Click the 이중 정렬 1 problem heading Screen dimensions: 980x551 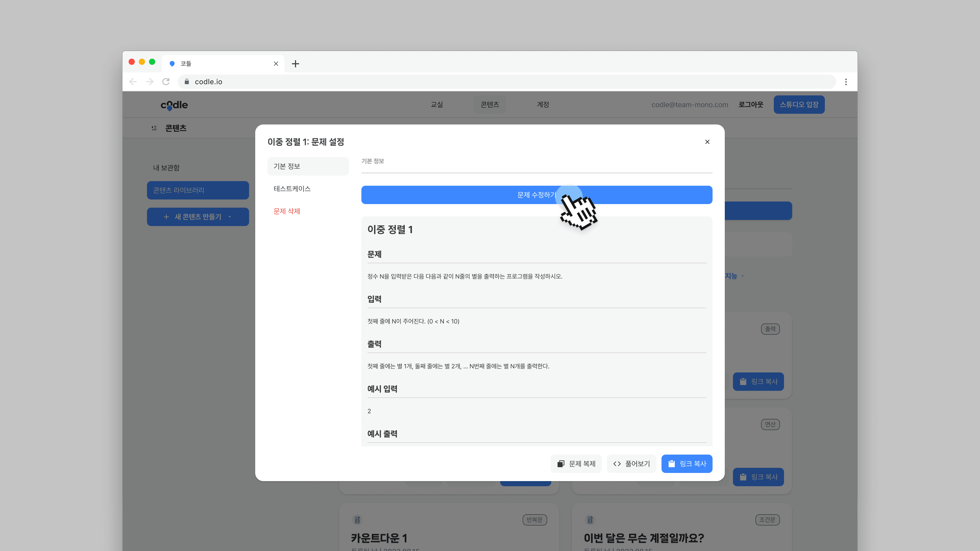[390, 229]
